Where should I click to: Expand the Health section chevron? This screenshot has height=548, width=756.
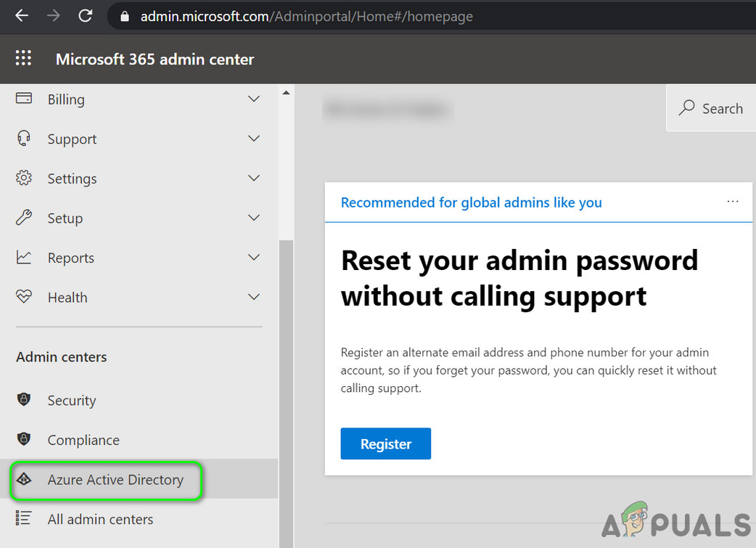253,297
